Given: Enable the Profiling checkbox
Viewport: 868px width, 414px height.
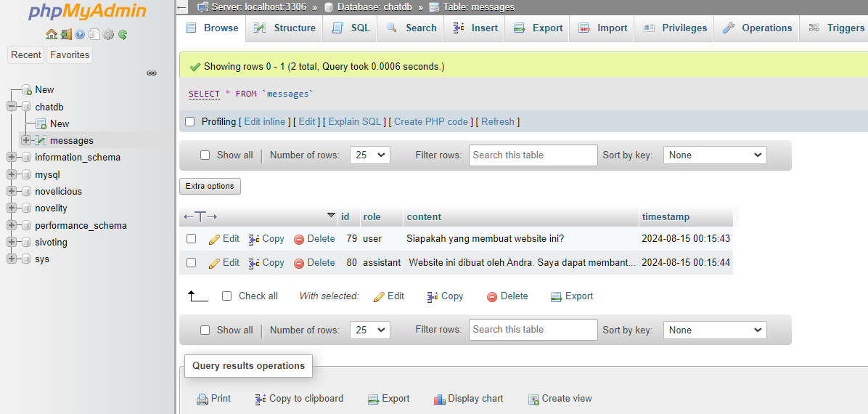Looking at the screenshot, I should pyautogui.click(x=190, y=121).
